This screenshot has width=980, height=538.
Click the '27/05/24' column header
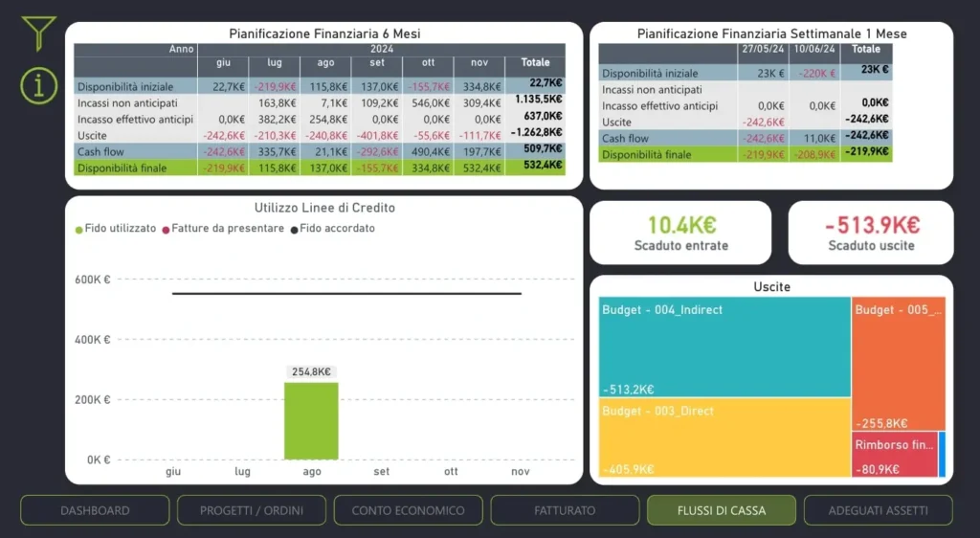pyautogui.click(x=763, y=50)
